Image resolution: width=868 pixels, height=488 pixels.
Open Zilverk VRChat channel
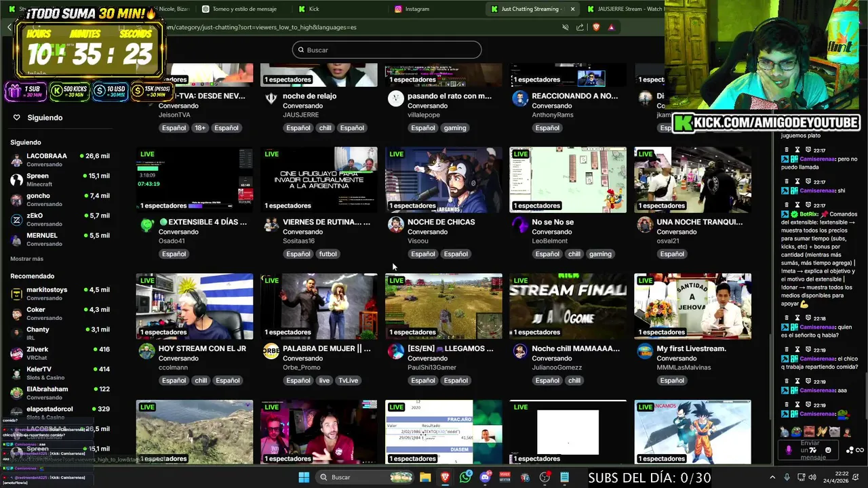point(60,353)
